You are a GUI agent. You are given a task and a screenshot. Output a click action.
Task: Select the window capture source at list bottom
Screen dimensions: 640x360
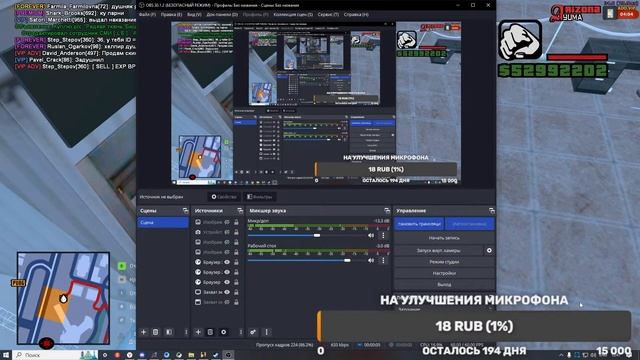(198, 302)
